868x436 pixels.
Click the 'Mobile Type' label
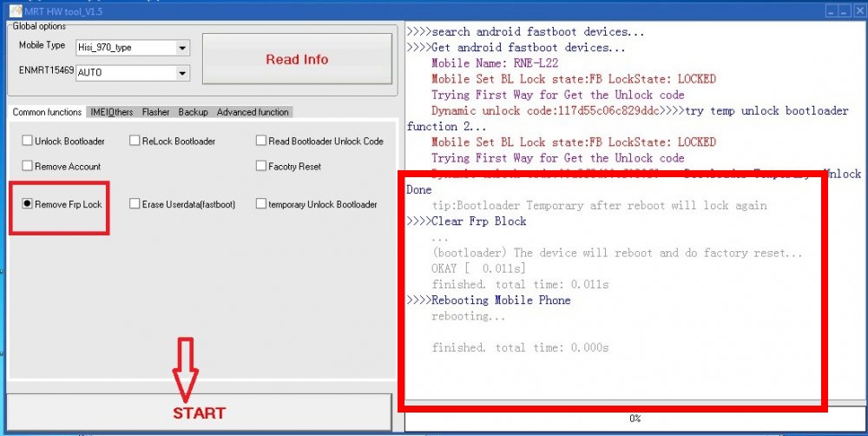pyautogui.click(x=42, y=45)
